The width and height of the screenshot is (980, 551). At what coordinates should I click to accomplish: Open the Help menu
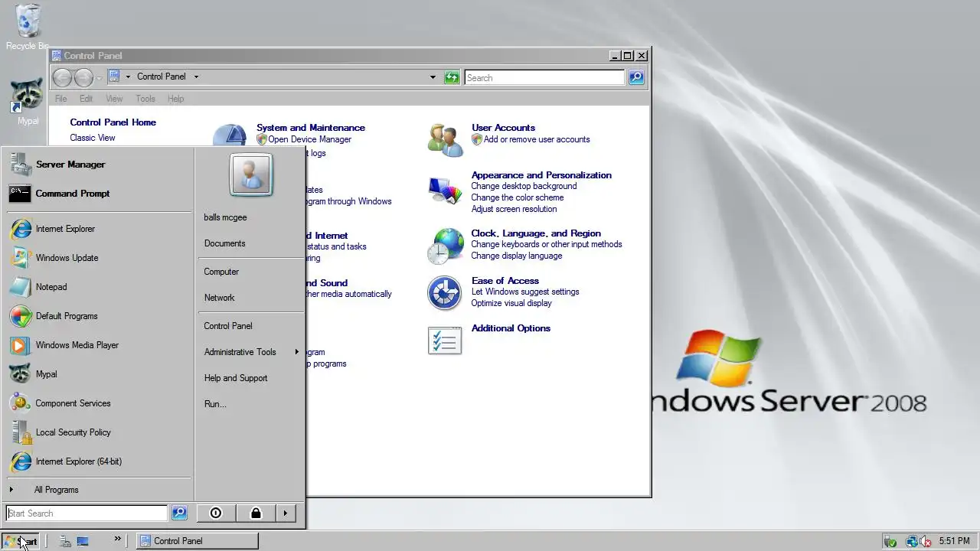[175, 99]
